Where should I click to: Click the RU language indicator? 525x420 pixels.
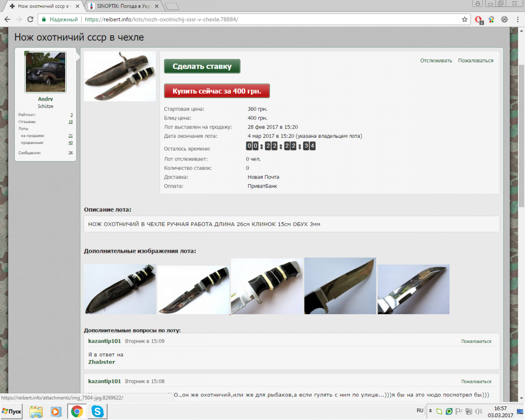[x=420, y=410]
